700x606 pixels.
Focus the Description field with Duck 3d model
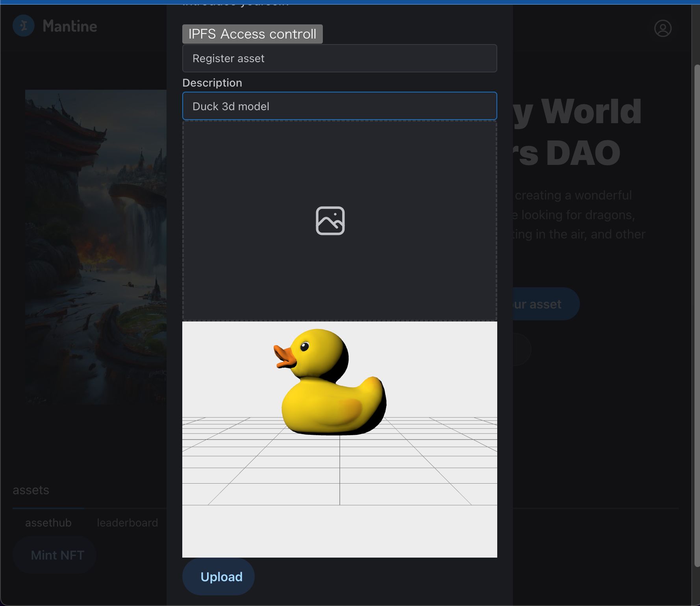pyautogui.click(x=339, y=106)
